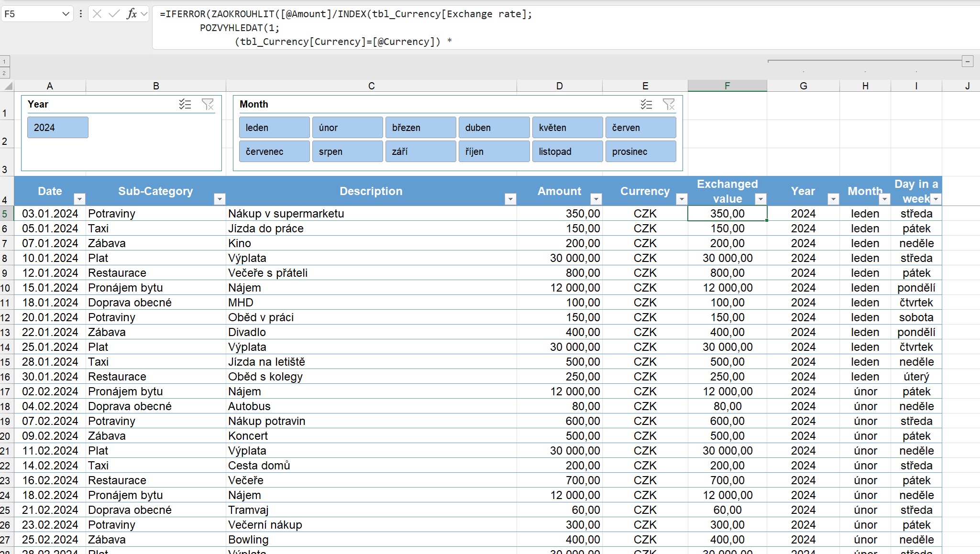
Task: Clear filter on the Month slicer
Action: [x=669, y=104]
